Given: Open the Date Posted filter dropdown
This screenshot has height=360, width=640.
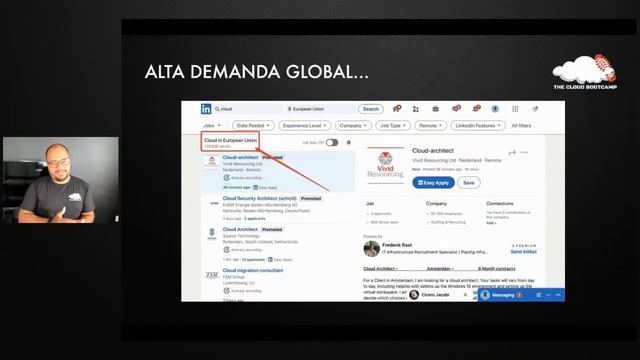Looking at the screenshot, I should point(253,126).
